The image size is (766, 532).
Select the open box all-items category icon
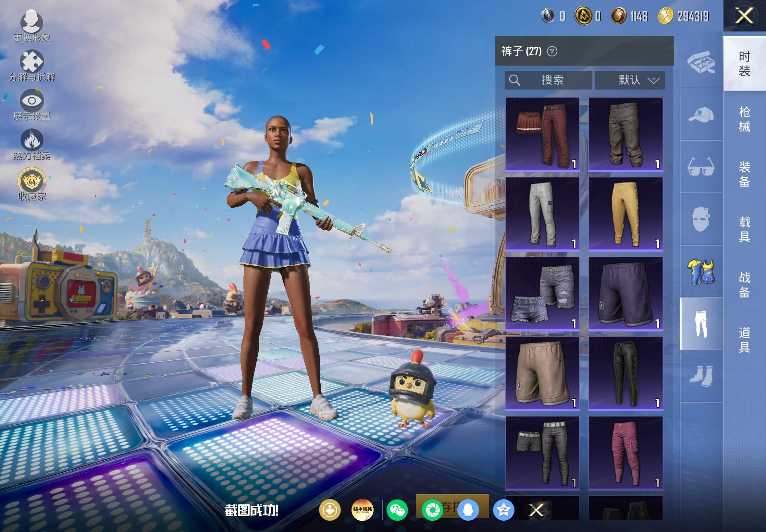pos(701,62)
